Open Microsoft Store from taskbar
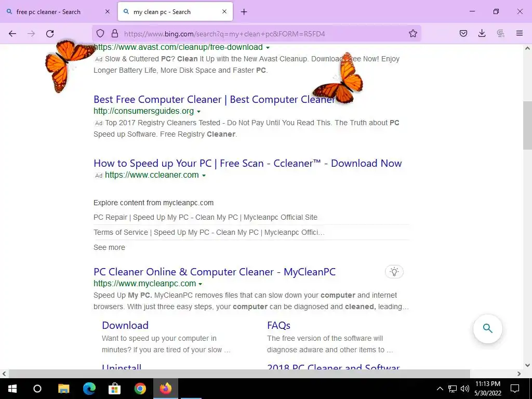The height and width of the screenshot is (399, 532). pos(115,389)
